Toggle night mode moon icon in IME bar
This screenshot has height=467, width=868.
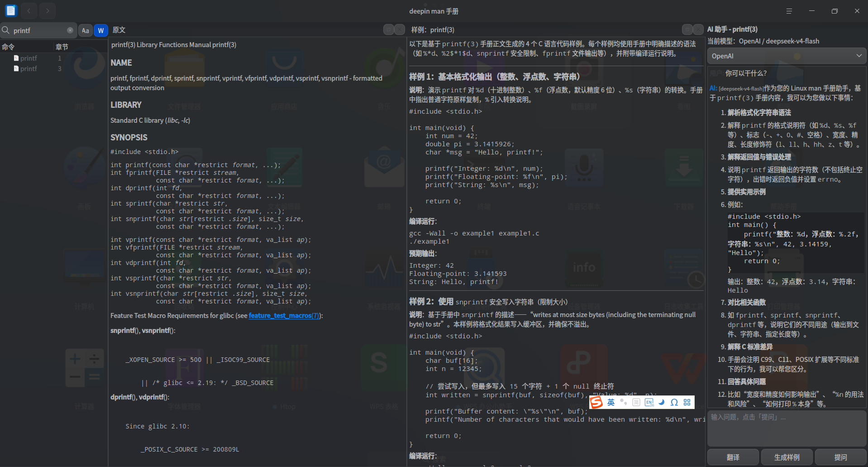coord(662,402)
